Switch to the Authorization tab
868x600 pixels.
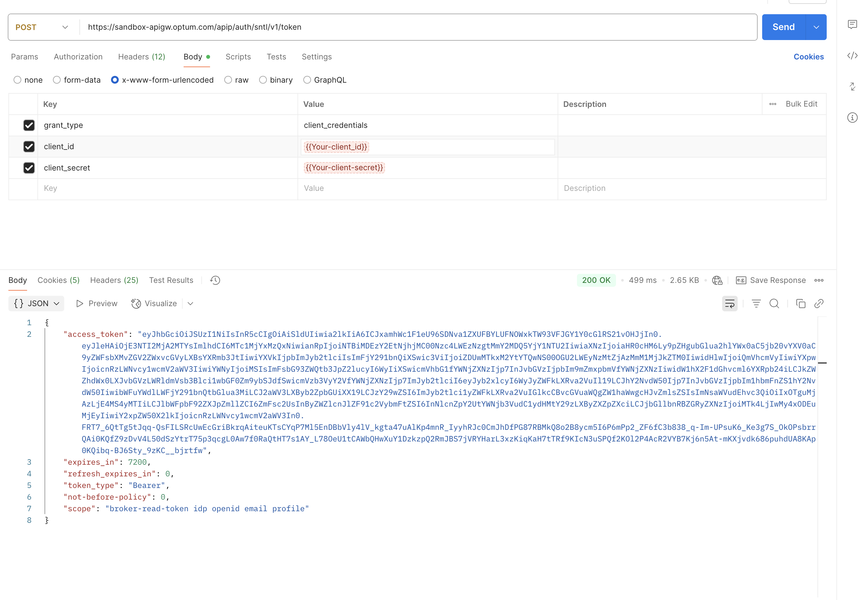78,57
